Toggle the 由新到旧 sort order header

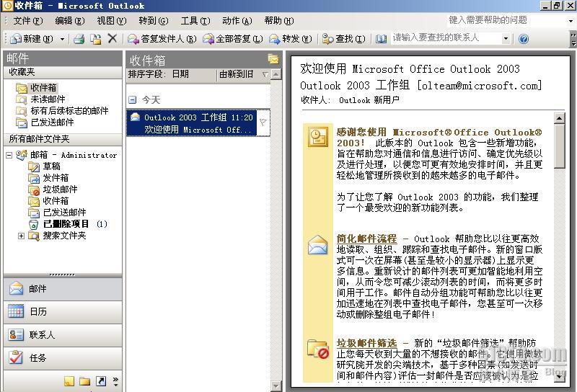click(x=244, y=74)
